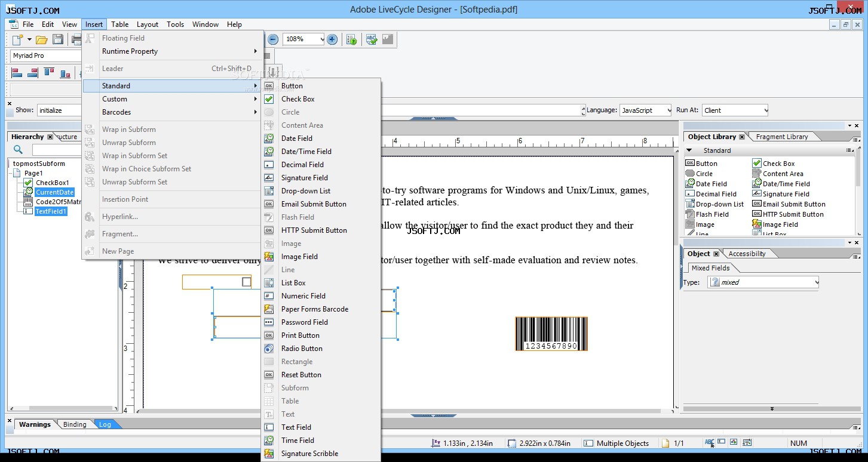Screen dimensions: 868x462
Task: Click the page 1/1 status indicator
Action: (673, 443)
